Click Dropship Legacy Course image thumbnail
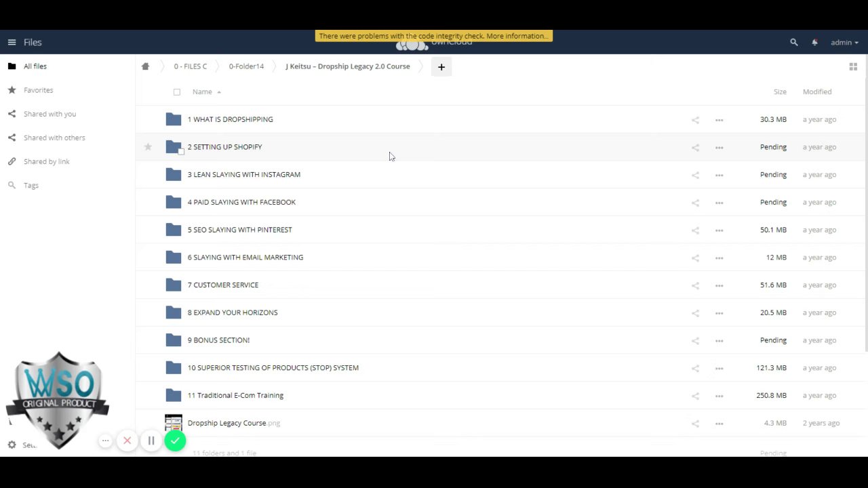868x488 pixels. tap(174, 423)
